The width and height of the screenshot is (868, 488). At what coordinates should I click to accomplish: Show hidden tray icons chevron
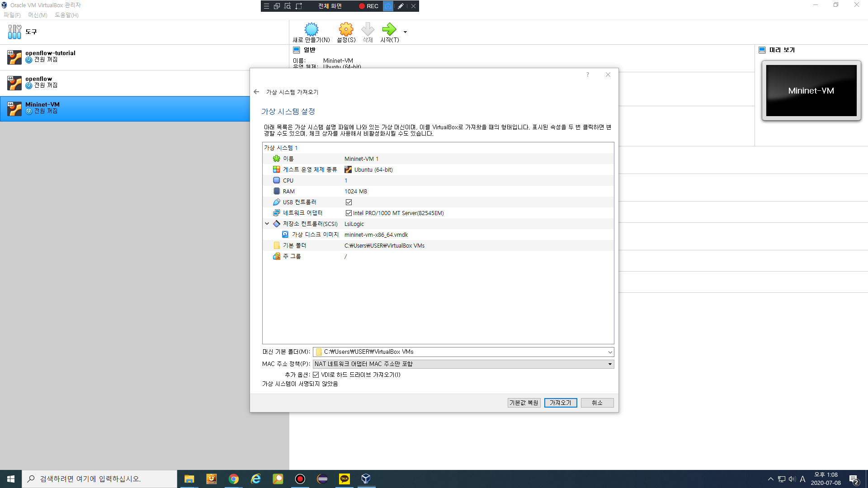pos(770,479)
